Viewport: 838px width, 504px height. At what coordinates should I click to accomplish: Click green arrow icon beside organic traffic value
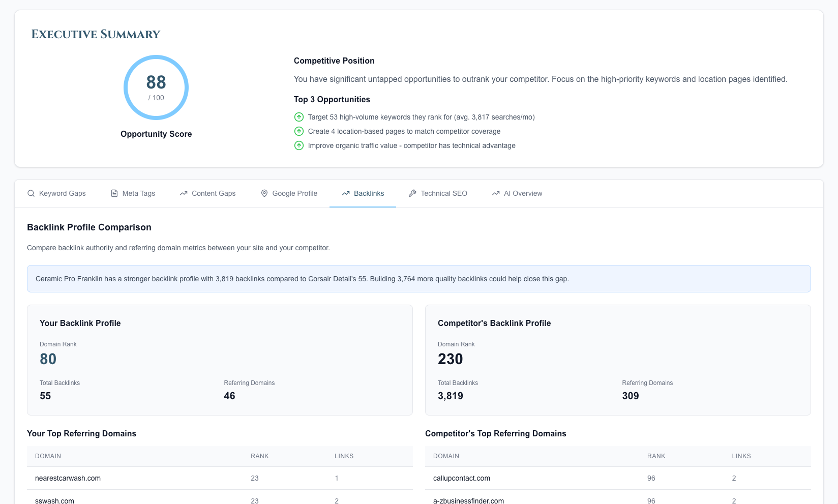pyautogui.click(x=299, y=145)
